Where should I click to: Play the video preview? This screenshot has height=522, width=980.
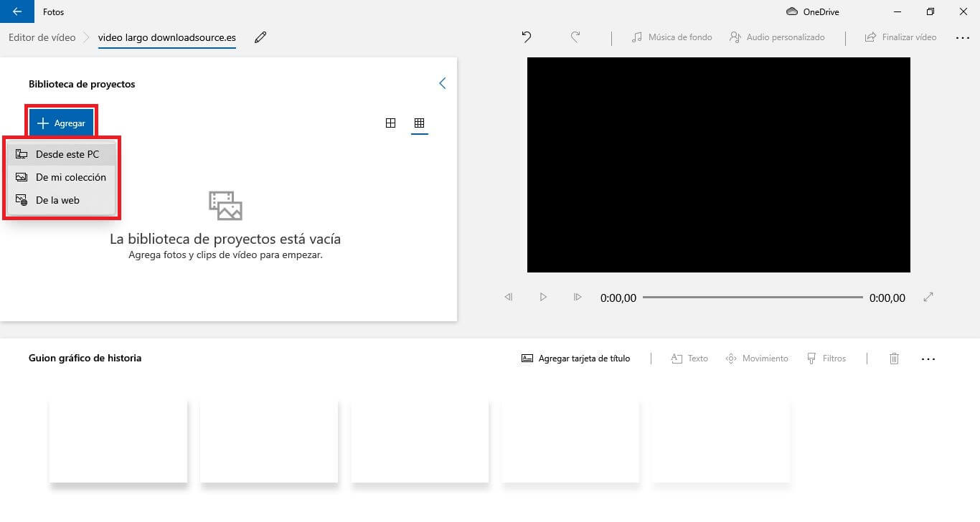(543, 297)
